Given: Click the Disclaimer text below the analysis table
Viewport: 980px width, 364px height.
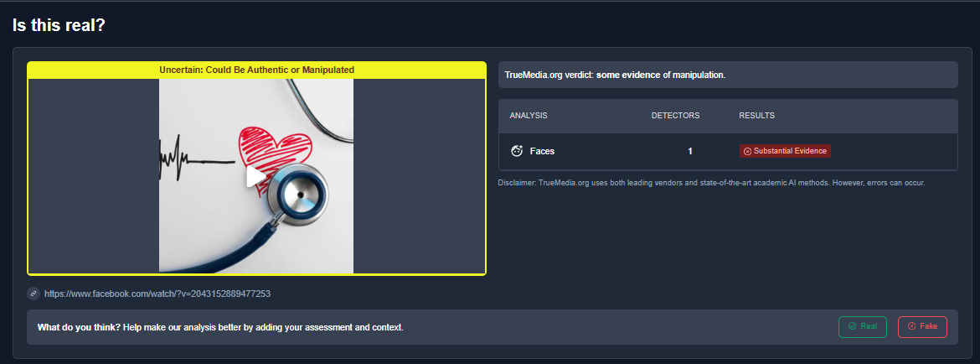Looking at the screenshot, I should tap(711, 183).
